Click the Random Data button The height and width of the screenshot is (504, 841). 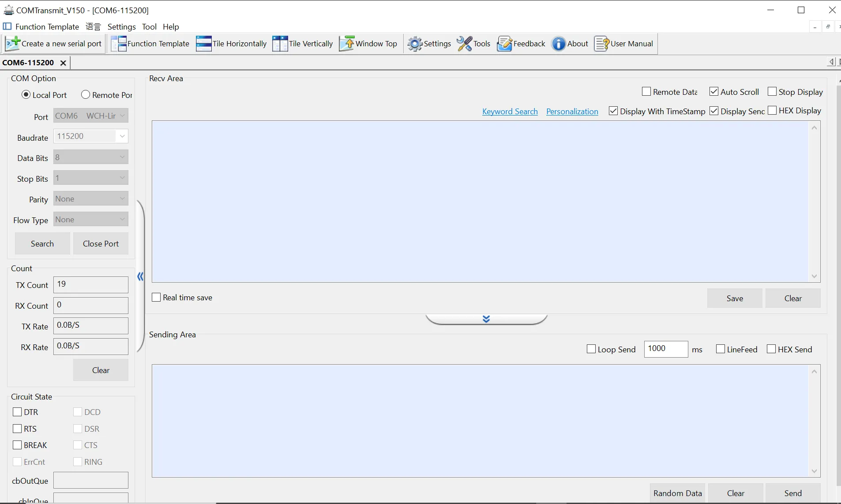click(x=677, y=493)
